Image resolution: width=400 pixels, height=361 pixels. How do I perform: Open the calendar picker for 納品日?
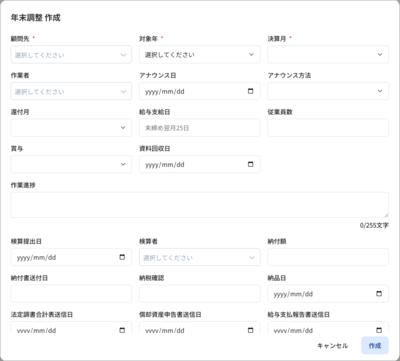379,294
